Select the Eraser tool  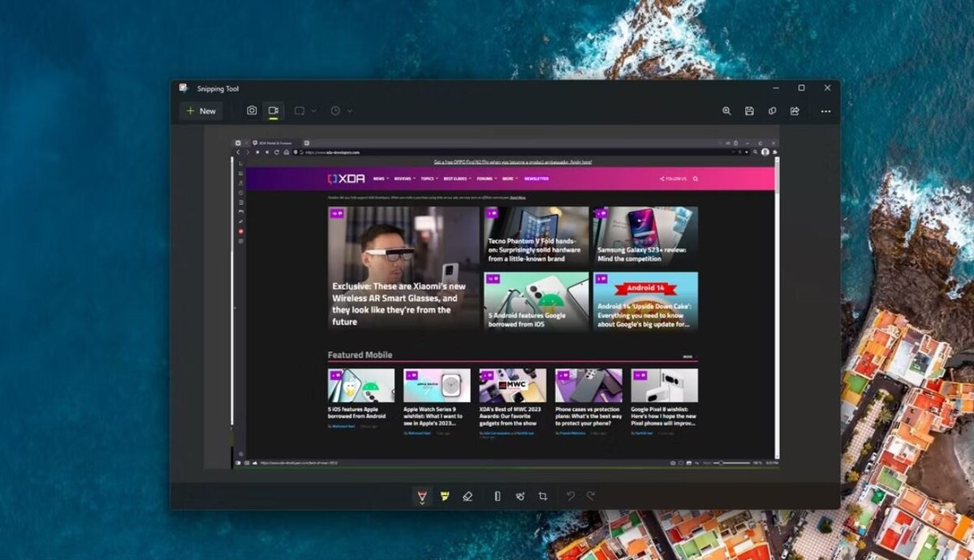467,496
